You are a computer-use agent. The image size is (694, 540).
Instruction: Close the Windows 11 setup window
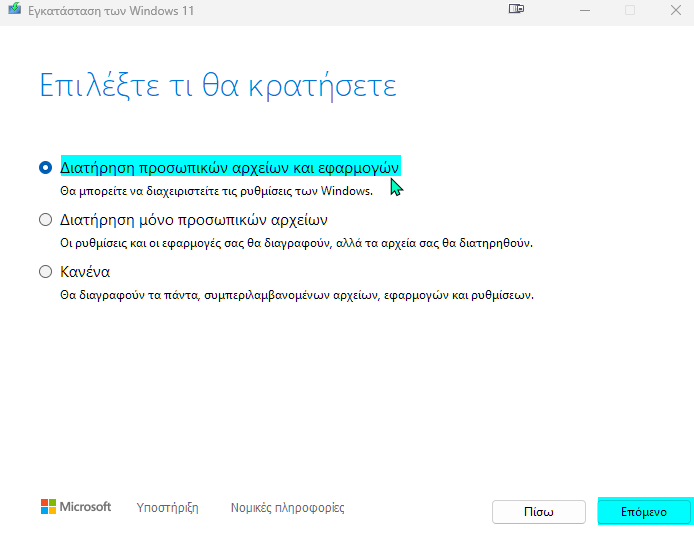[x=675, y=10]
